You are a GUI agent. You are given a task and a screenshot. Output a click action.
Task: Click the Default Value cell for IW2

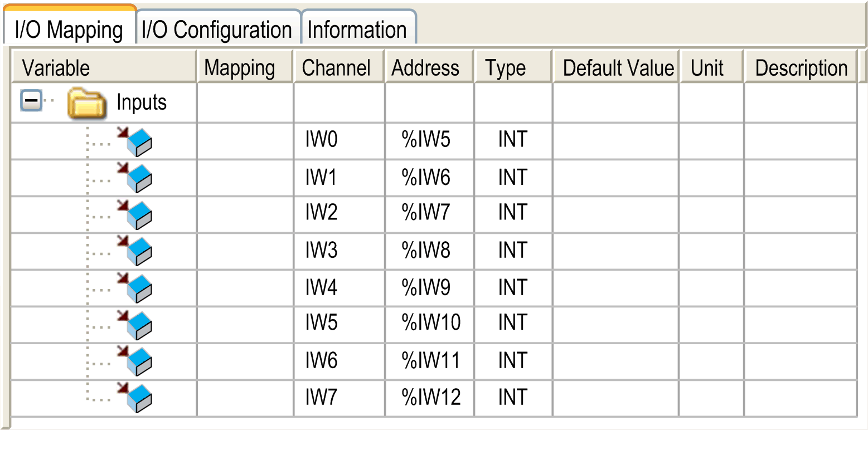pyautogui.click(x=615, y=214)
